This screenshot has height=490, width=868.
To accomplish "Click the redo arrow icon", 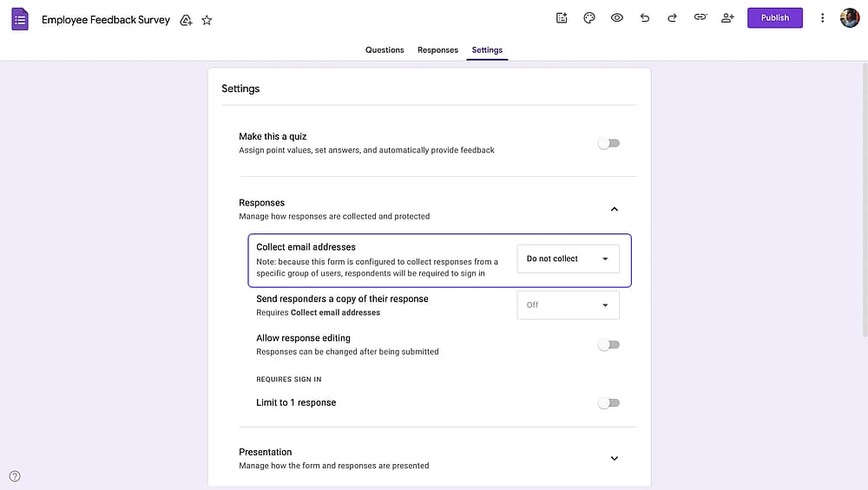I will tap(672, 17).
